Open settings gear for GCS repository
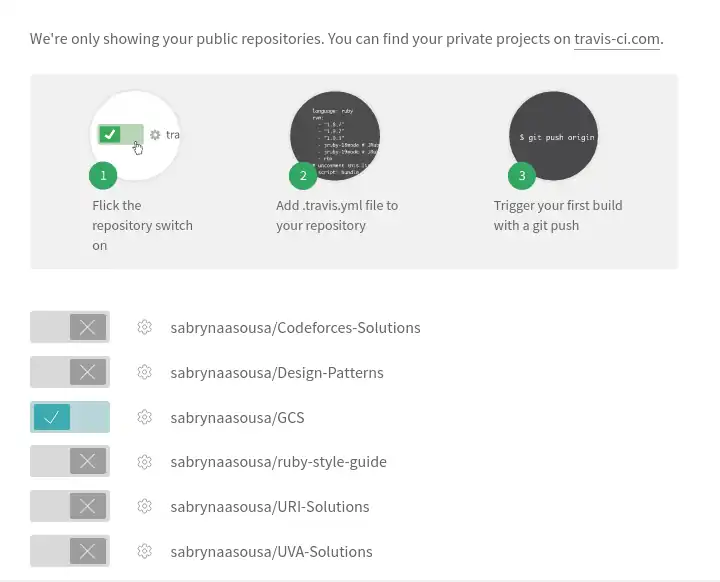Image resolution: width=720 pixels, height=582 pixels. 144,417
